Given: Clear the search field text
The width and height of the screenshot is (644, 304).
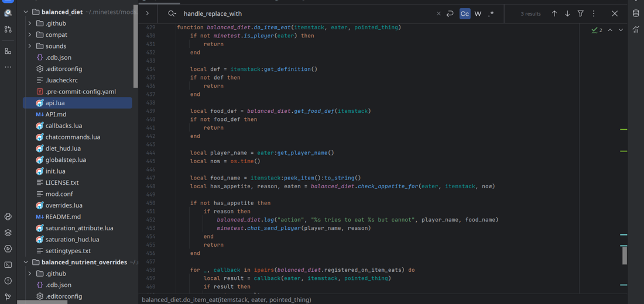Looking at the screenshot, I should 439,13.
